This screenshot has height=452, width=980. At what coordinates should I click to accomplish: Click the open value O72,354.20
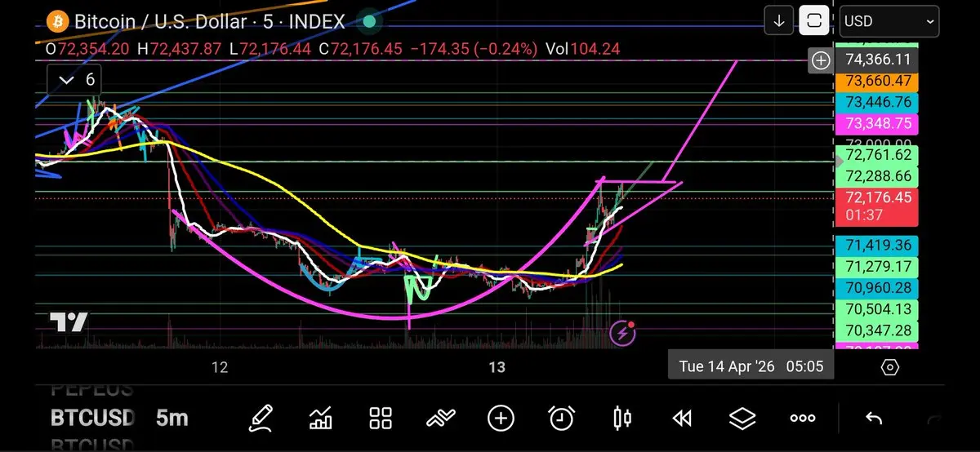(88, 49)
